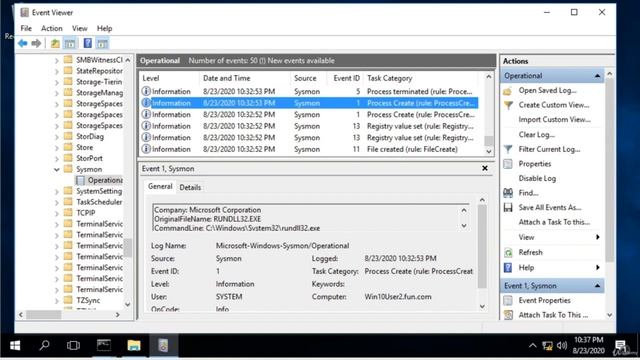Screen dimensions: 640x360
Task: Click Import Custom View action
Action: pyautogui.click(x=554, y=120)
